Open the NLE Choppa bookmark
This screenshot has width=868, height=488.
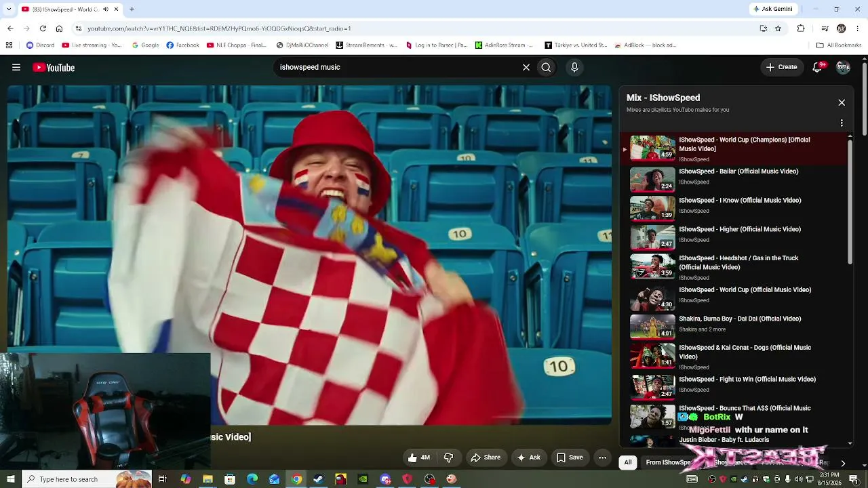point(237,45)
